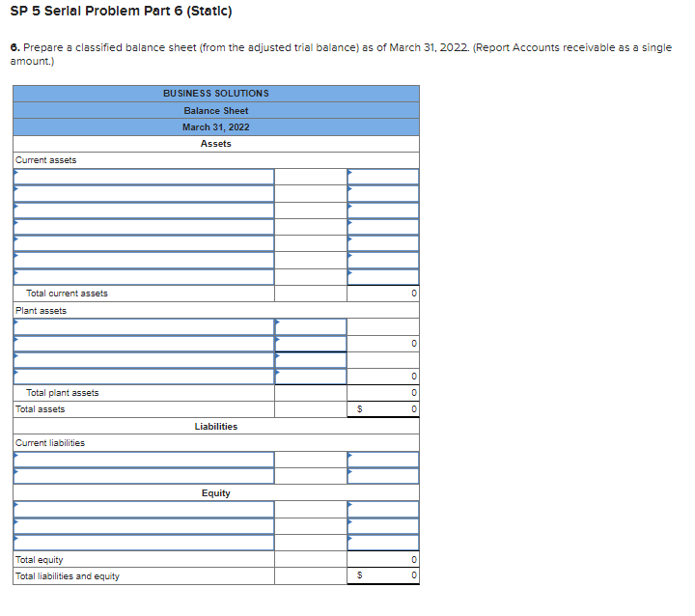This screenshot has width=695, height=616.
Task: Select second amount field under Current assets
Action: [383, 193]
